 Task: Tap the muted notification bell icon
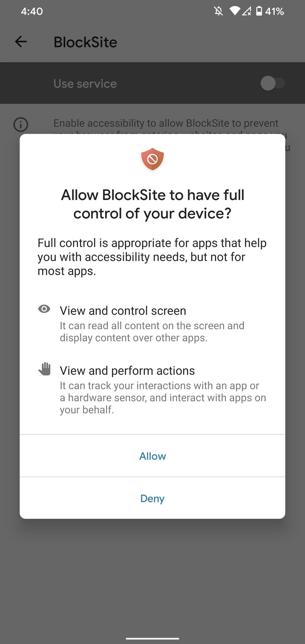pyautogui.click(x=219, y=11)
